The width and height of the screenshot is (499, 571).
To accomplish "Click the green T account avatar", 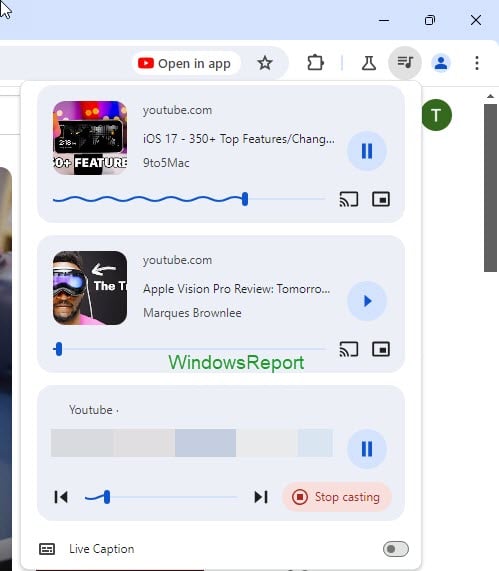I will pos(436,115).
